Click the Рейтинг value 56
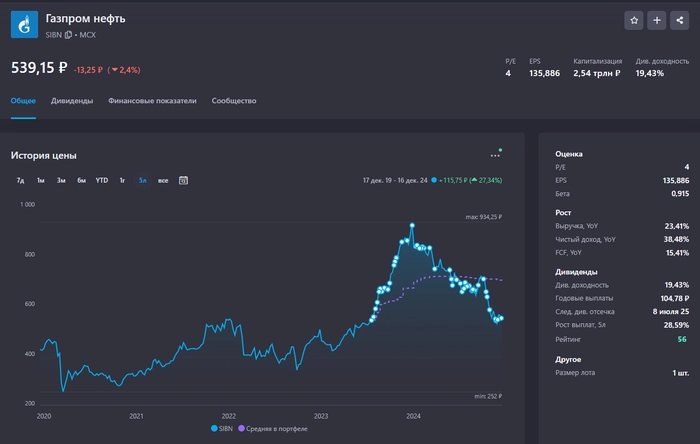 [x=682, y=340]
